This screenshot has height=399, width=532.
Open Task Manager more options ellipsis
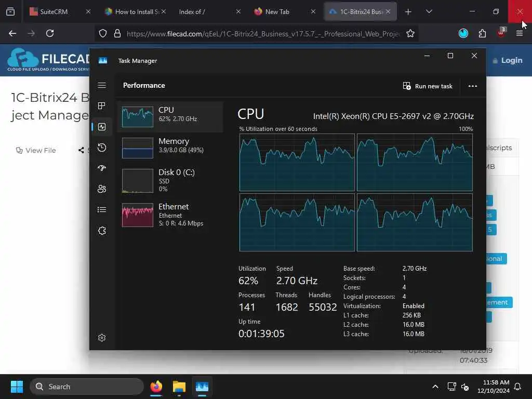tap(473, 86)
